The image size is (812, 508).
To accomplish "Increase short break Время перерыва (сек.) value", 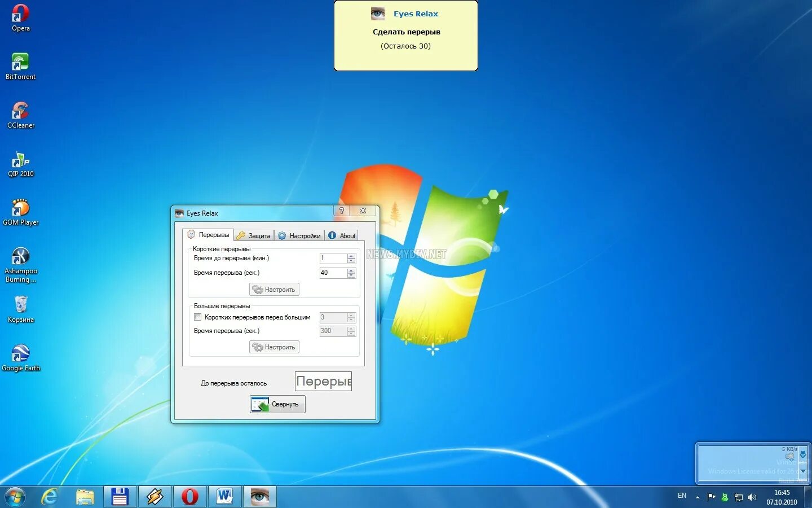I will (x=351, y=270).
